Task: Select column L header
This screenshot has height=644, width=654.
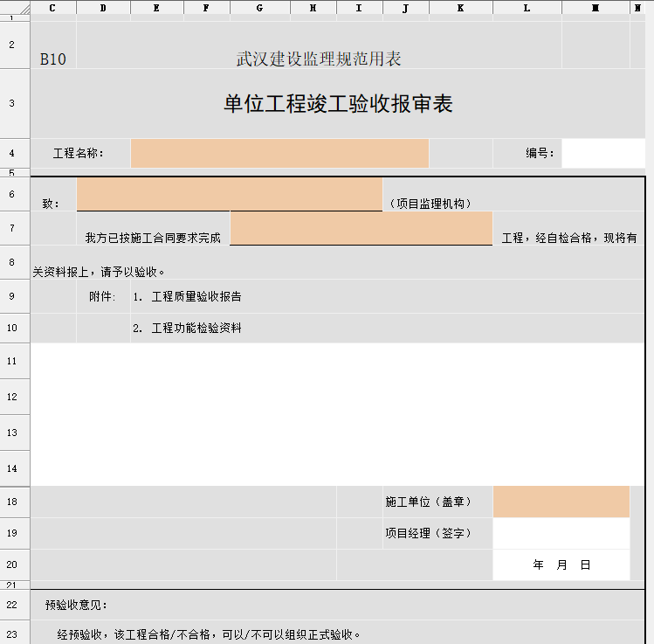Action: 527,8
